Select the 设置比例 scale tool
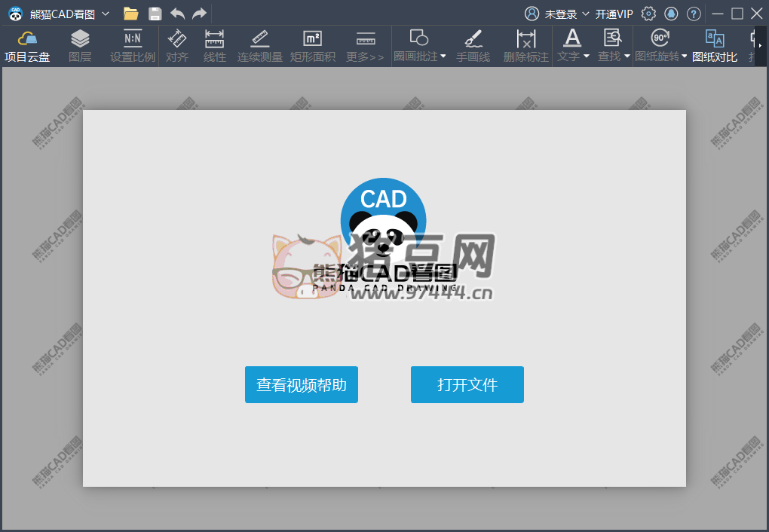This screenshot has width=769, height=532. coord(133,46)
